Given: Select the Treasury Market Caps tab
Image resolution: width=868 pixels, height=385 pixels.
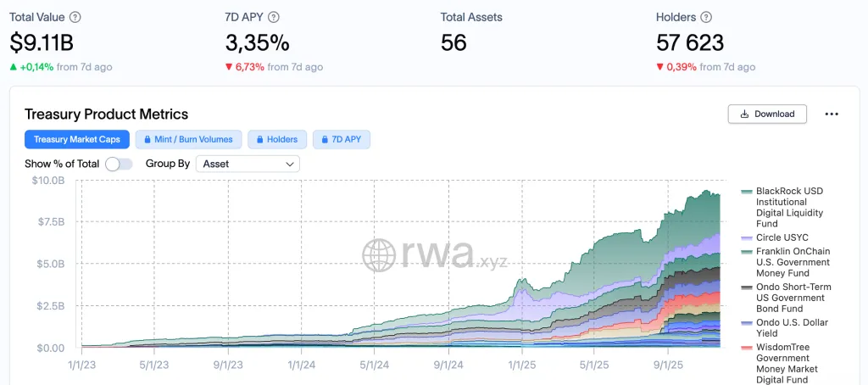Looking at the screenshot, I should coord(77,140).
